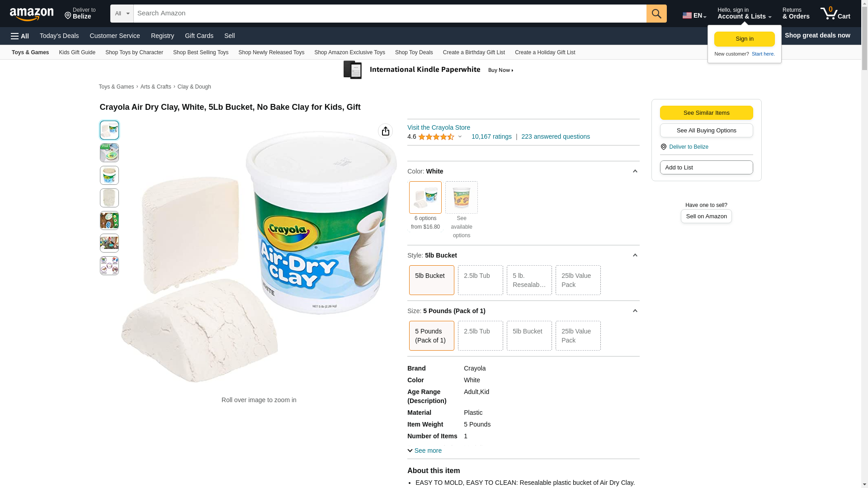Viewport: 868px width, 488px height.
Task: Choose the white clay color swatch
Action: 425,197
